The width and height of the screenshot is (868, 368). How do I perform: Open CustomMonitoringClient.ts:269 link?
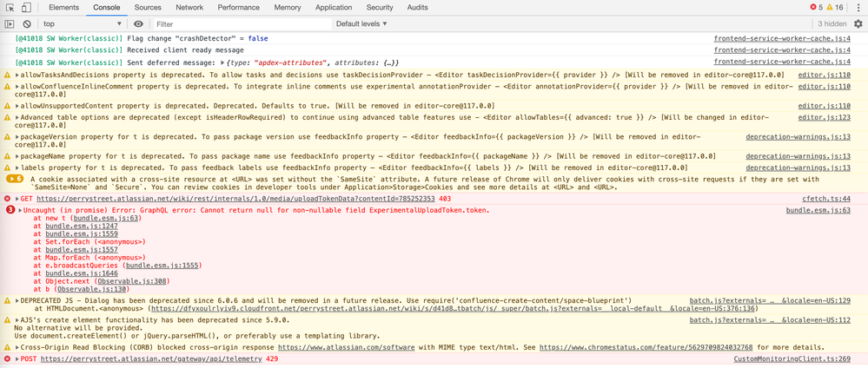click(792, 359)
